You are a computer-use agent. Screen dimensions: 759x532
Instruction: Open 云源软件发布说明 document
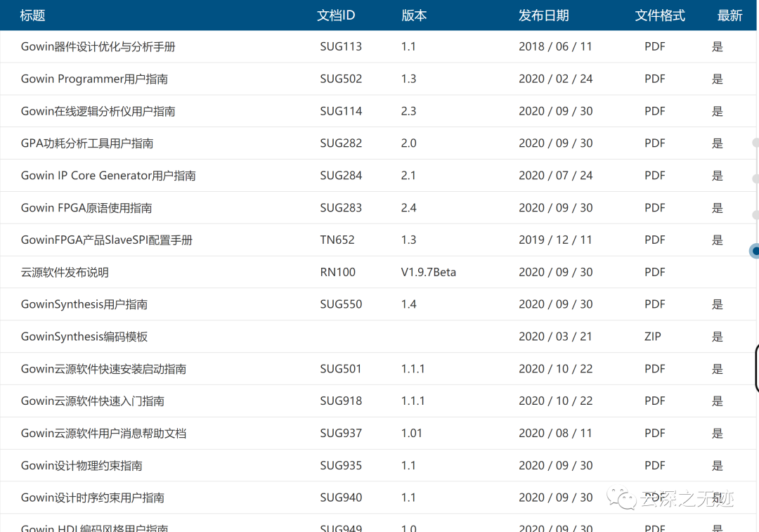click(x=65, y=272)
